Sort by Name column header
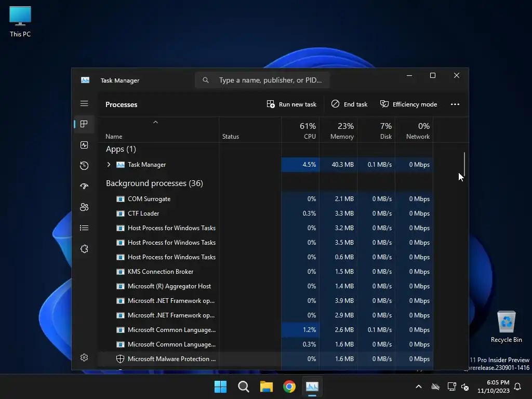The height and width of the screenshot is (399, 532). click(x=158, y=130)
